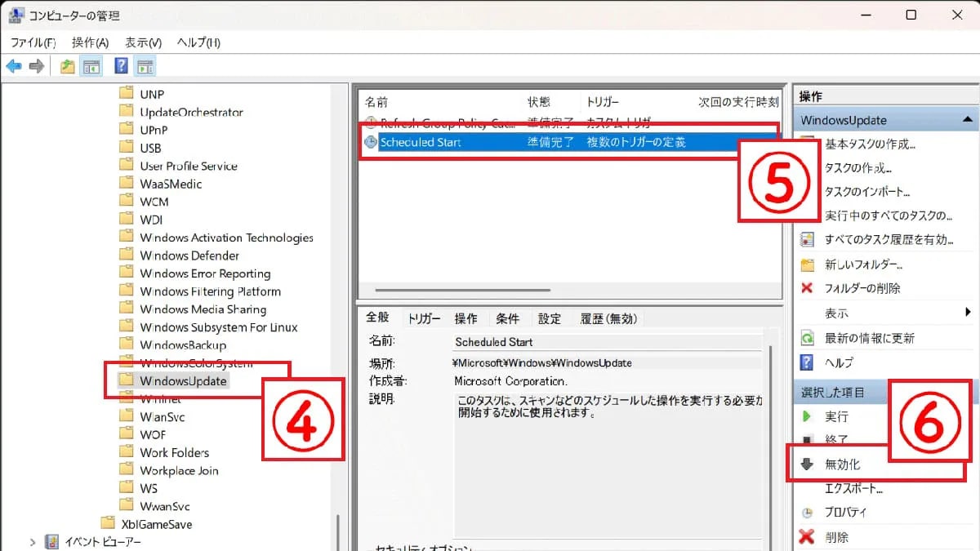The width and height of the screenshot is (980, 551).
Task: Toggle the Show/Hide Action Pane toolbar icon
Action: [x=145, y=67]
